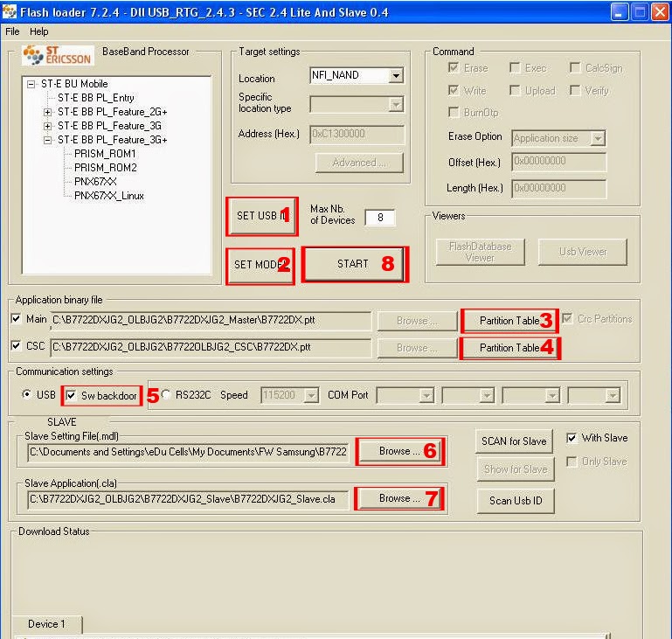Select PRISM_ROM2 in the processor tree
This screenshot has height=639, width=672.
click(x=106, y=168)
